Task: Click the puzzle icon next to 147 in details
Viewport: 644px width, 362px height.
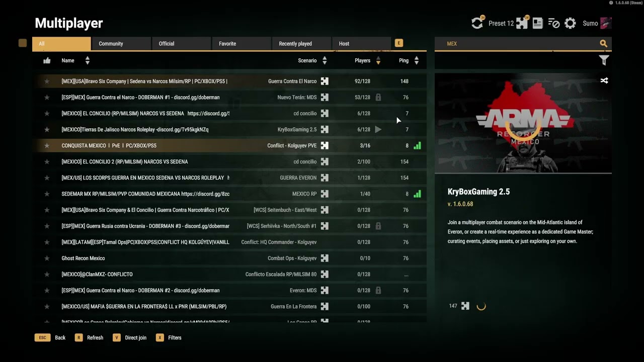Action: pos(465,306)
